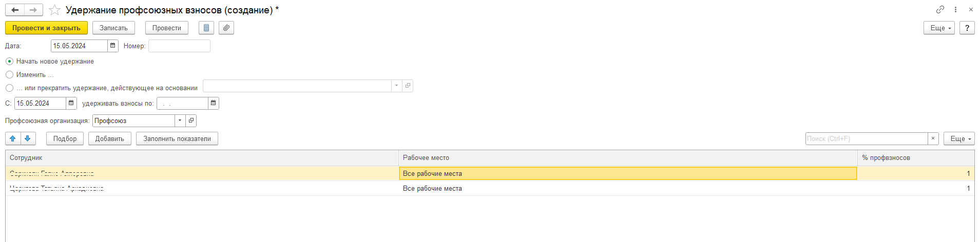Image resolution: width=980 pixels, height=242 pixels.
Task: Open Профсоюз organization form icon
Action: tap(191, 120)
